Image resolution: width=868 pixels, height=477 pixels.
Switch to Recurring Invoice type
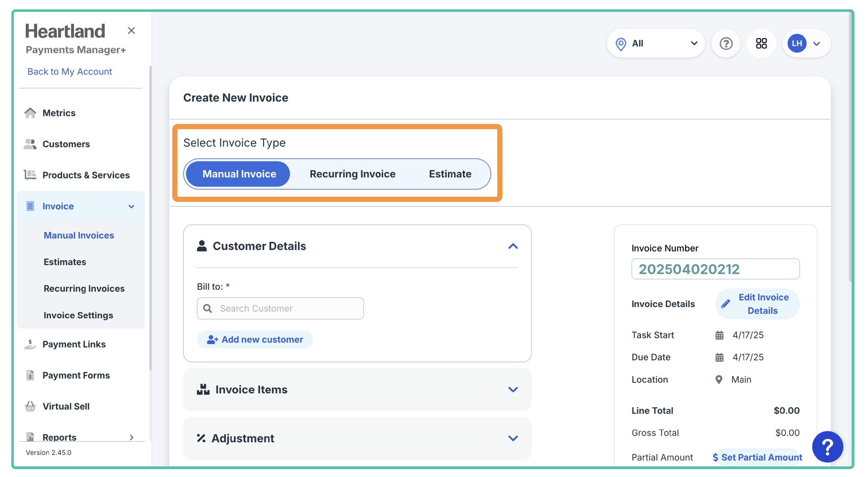tap(352, 174)
